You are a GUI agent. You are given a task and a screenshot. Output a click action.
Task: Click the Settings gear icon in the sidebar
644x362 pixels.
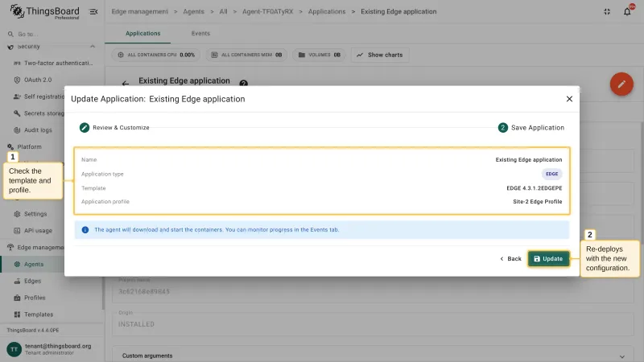tap(17, 214)
